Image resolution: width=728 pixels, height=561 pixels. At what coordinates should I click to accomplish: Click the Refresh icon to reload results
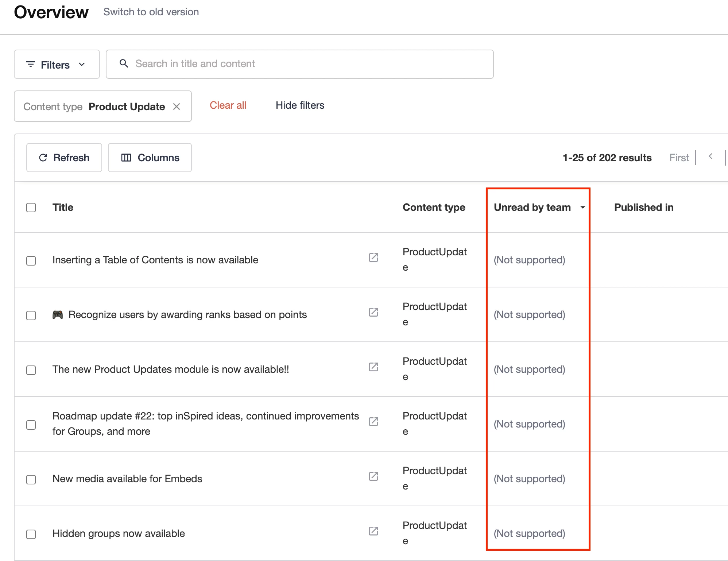[44, 158]
